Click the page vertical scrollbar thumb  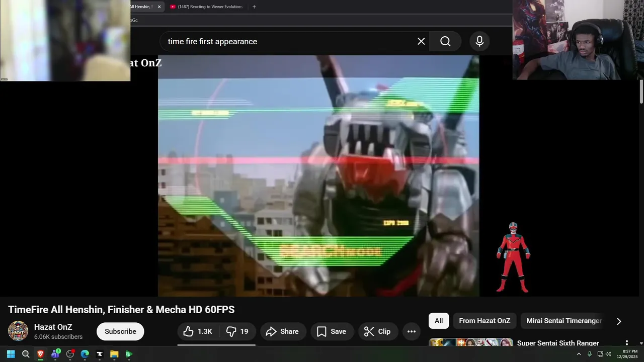pyautogui.click(x=641, y=93)
